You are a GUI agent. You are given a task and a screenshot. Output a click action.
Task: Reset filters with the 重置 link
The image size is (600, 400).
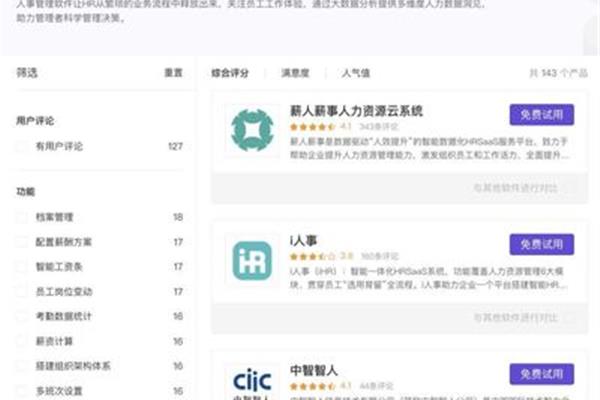pos(173,73)
